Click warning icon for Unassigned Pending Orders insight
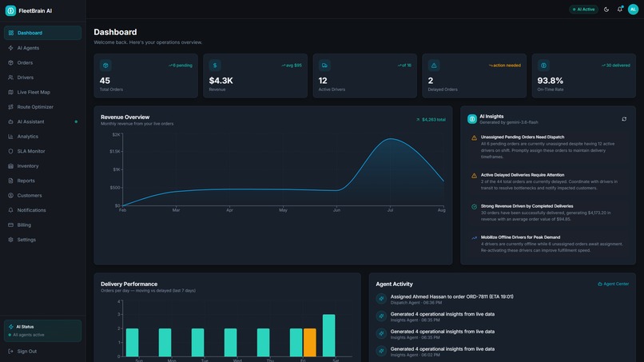Image resolution: width=644 pixels, height=362 pixels. tap(474, 138)
